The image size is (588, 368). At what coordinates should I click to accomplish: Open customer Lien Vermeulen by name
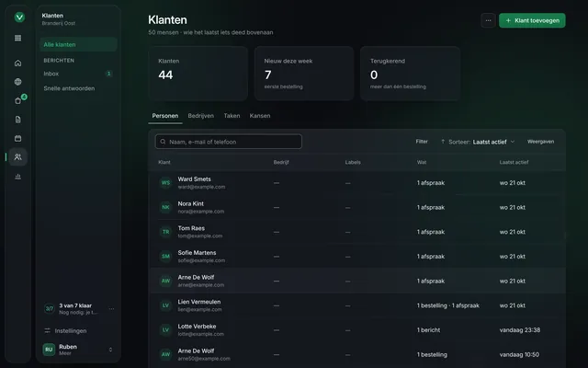199,302
